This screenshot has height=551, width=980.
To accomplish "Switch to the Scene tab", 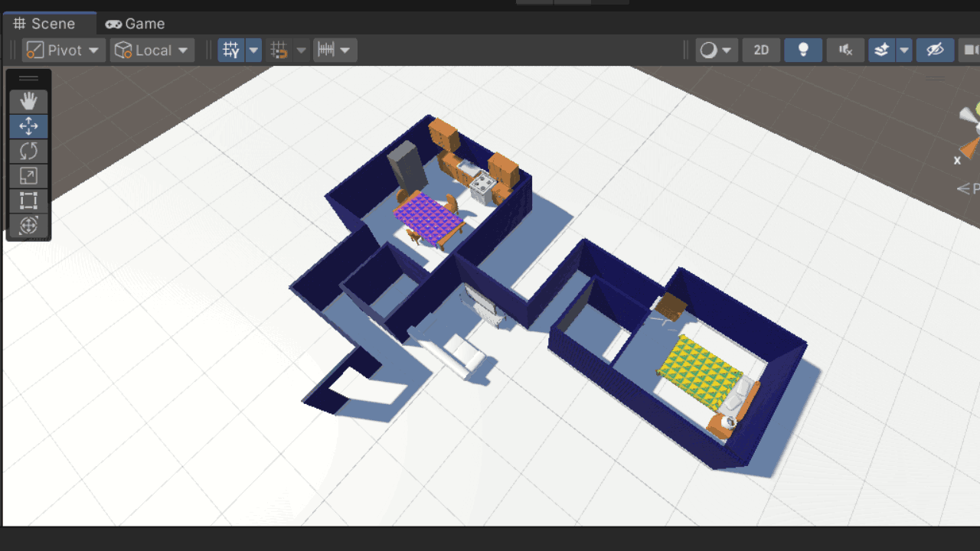I will coord(46,24).
